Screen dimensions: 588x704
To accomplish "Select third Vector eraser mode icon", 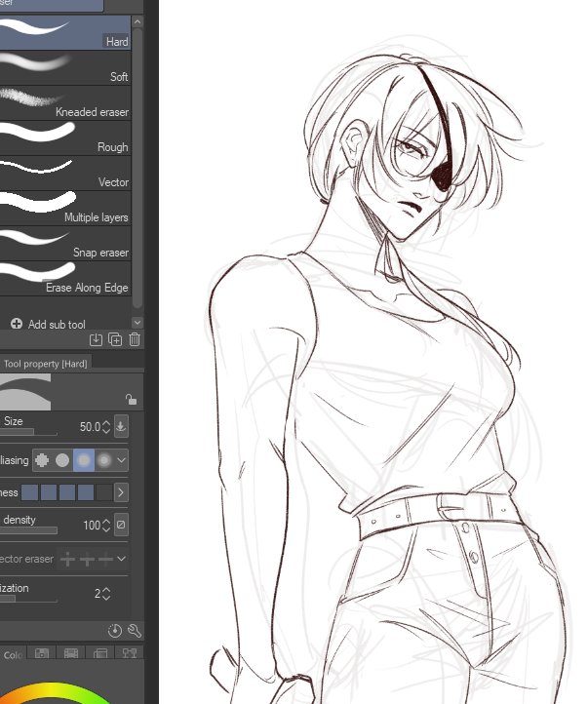I will pos(105,559).
